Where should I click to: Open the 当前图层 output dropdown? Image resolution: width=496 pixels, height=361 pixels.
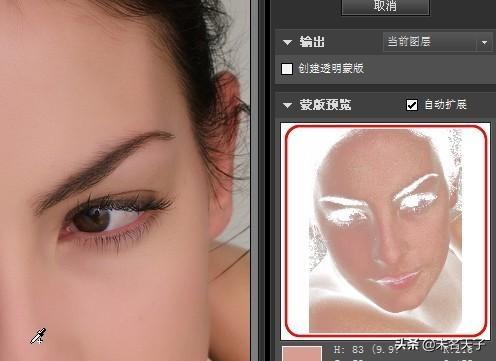coord(437,42)
